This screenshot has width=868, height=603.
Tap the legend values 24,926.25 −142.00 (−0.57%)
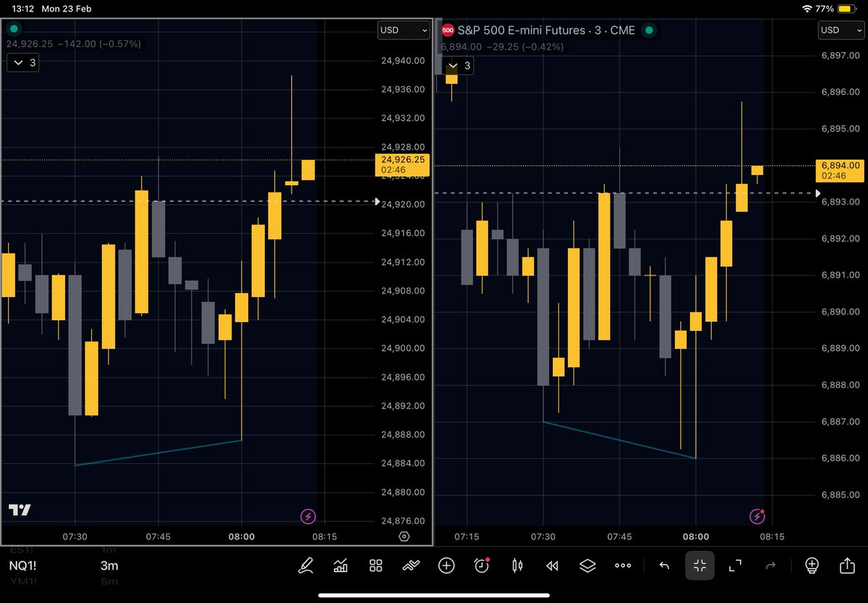pos(74,44)
